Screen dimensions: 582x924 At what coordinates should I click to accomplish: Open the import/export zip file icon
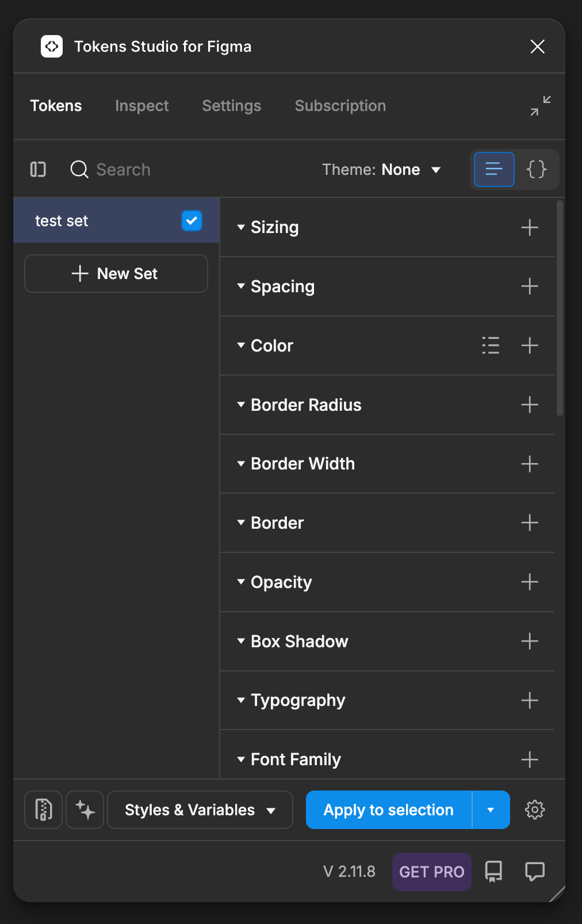point(44,810)
